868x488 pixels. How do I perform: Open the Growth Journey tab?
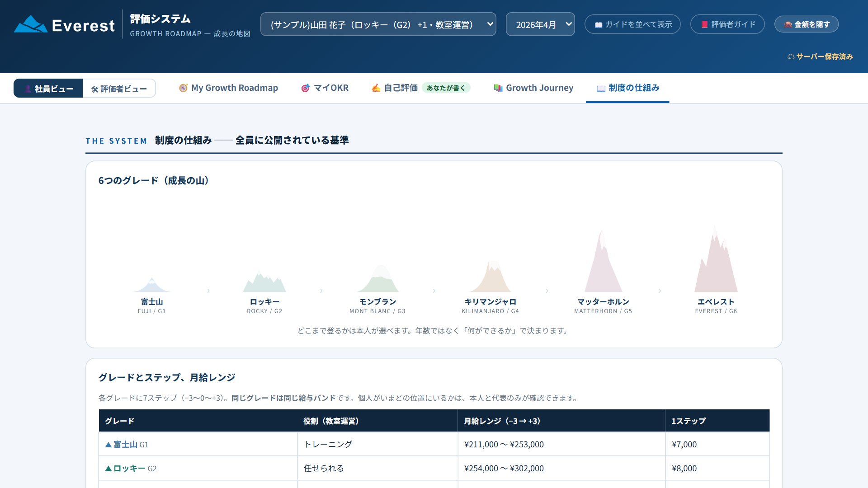pyautogui.click(x=533, y=88)
